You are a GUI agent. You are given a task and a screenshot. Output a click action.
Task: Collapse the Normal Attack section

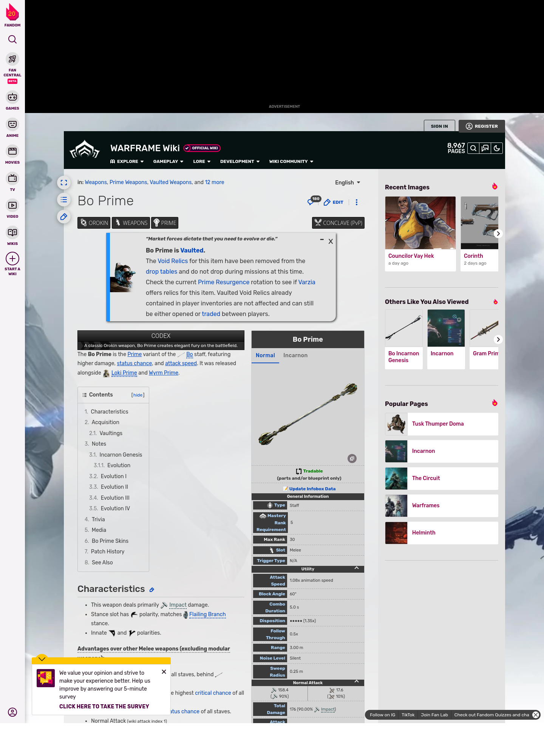pos(356,682)
